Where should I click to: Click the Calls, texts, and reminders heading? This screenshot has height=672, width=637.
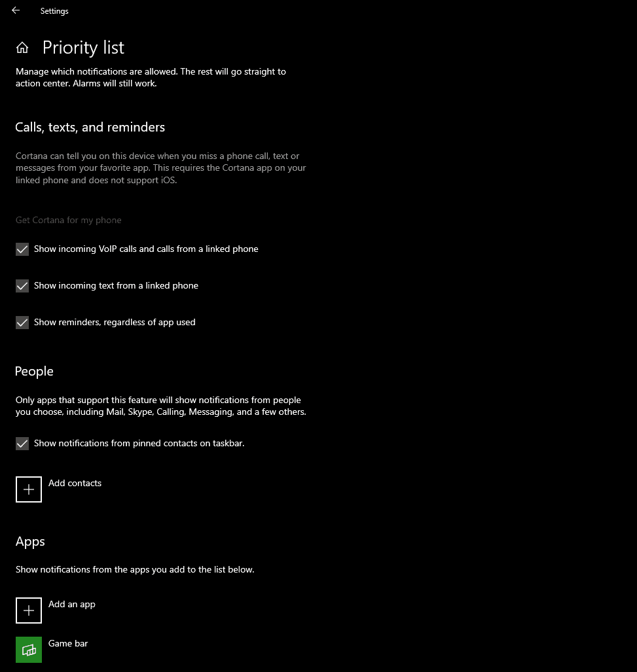pos(90,128)
